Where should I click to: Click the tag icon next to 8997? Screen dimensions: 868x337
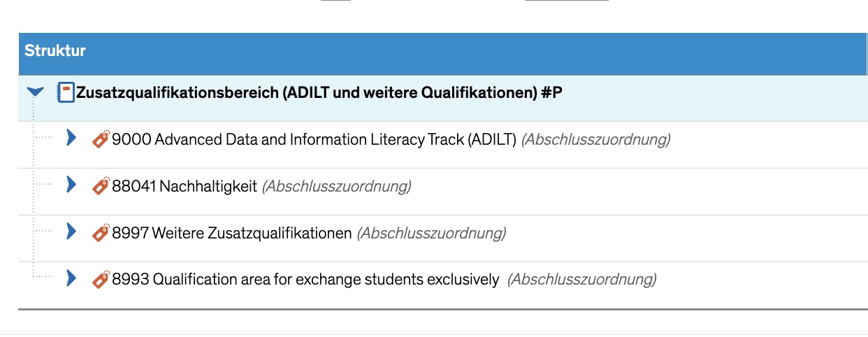coord(101,234)
